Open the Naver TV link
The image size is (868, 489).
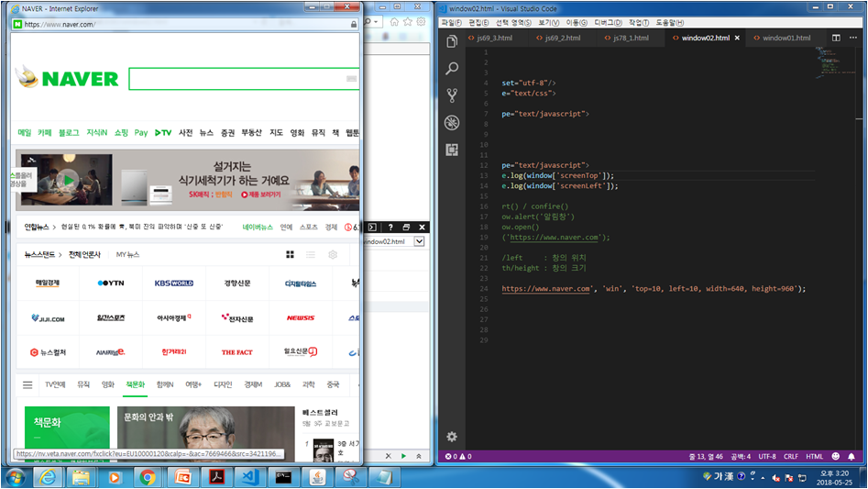point(163,132)
